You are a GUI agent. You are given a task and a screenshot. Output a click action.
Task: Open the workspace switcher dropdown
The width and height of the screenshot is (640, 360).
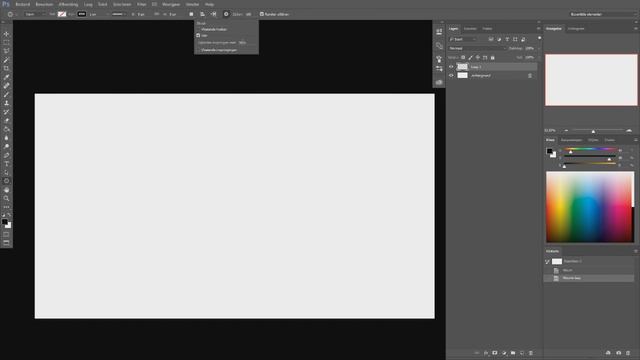(x=603, y=14)
